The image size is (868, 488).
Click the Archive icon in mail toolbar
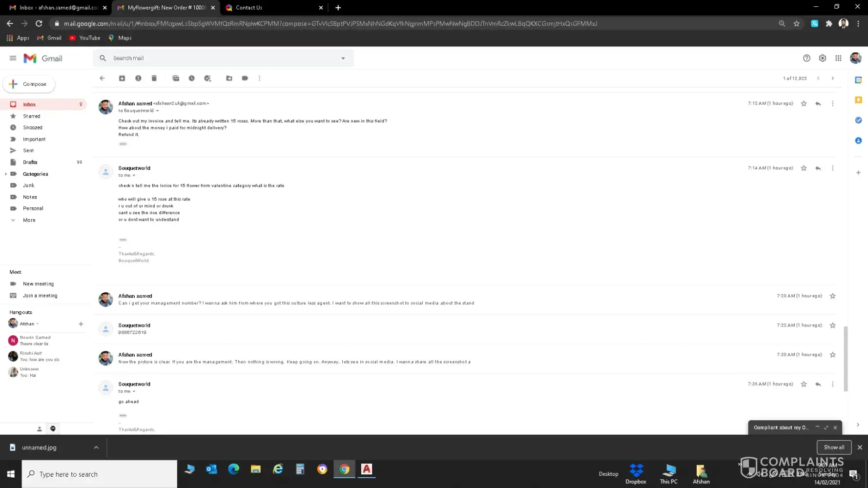pyautogui.click(x=122, y=78)
